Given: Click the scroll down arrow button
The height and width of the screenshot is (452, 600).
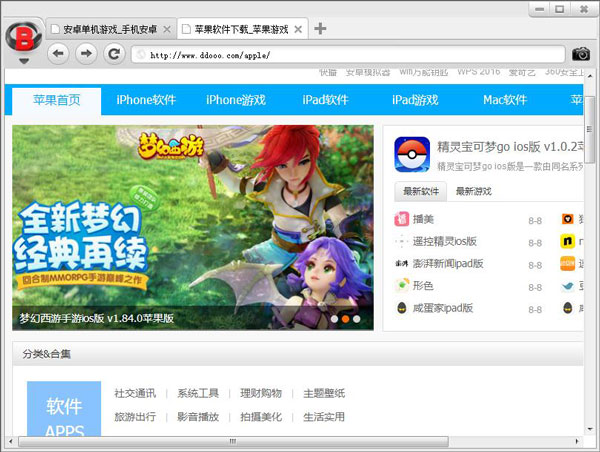Looking at the screenshot, I should 590,429.
